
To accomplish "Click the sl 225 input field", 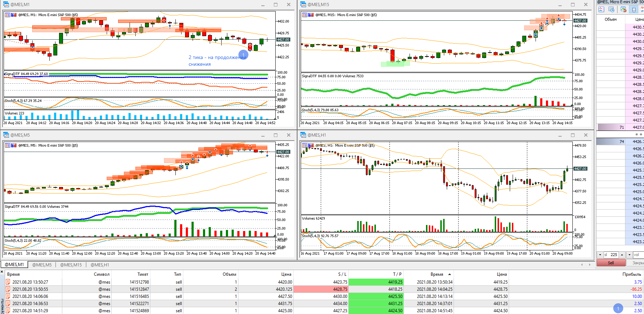I will (611, 255).
